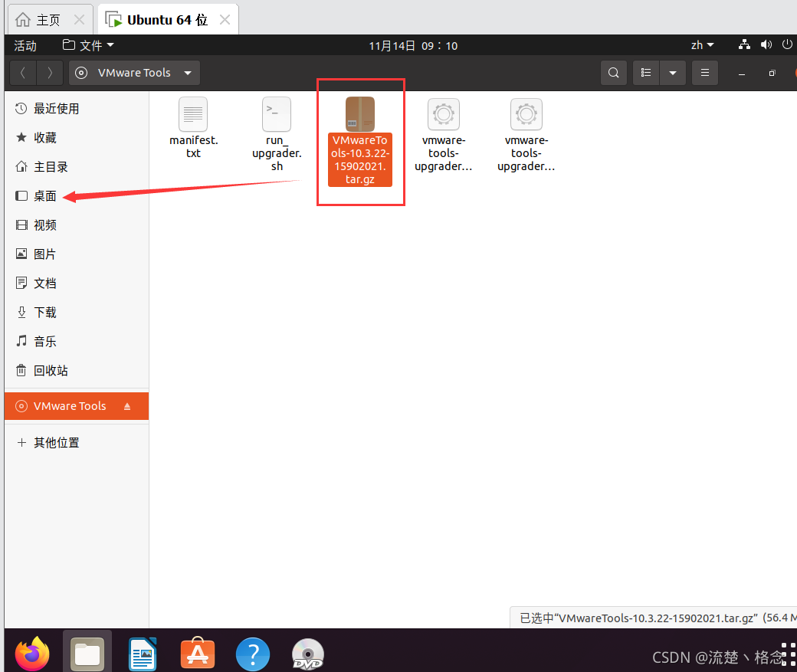Close the Ubuntu 64 位 tab
This screenshot has width=797, height=672.
(x=225, y=20)
